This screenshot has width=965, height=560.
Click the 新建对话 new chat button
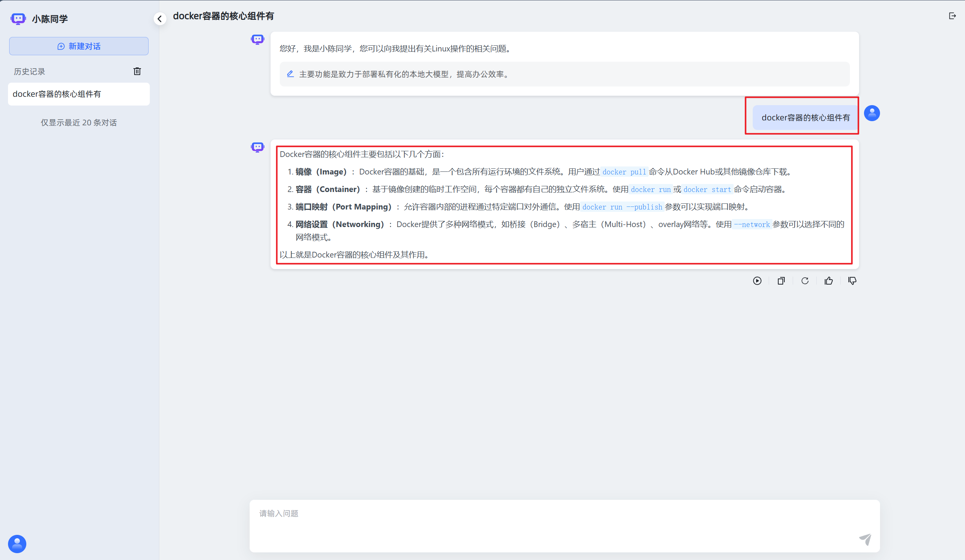79,46
